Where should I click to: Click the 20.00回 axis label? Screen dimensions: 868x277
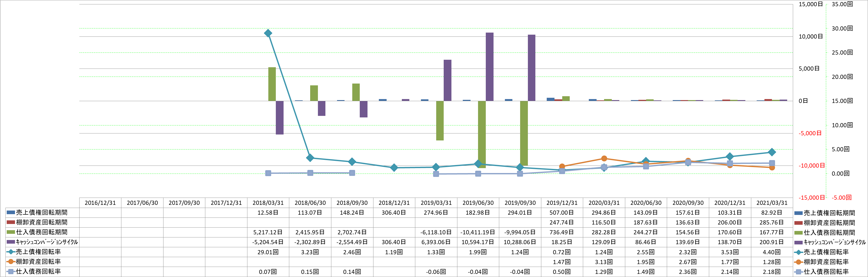pyautogui.click(x=842, y=77)
